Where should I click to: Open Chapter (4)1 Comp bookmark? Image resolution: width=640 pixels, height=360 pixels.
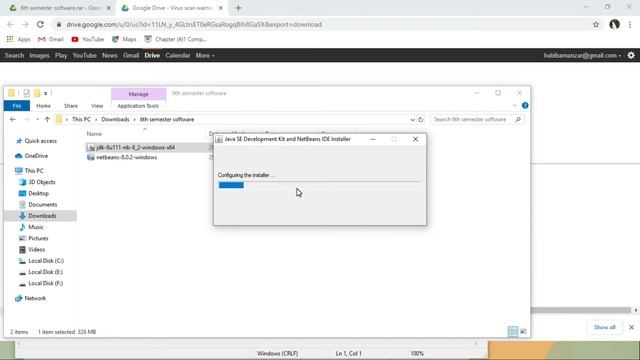click(x=176, y=39)
